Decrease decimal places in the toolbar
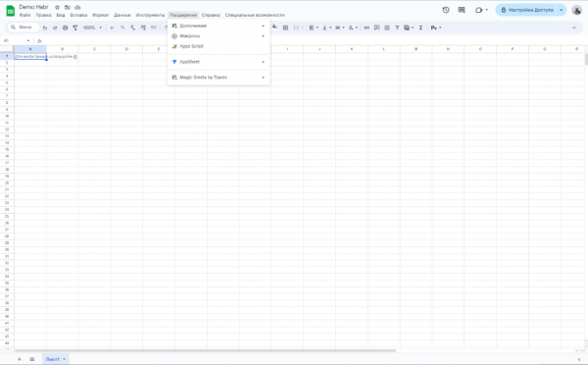The height and width of the screenshot is (365, 588). pyautogui.click(x=132, y=27)
